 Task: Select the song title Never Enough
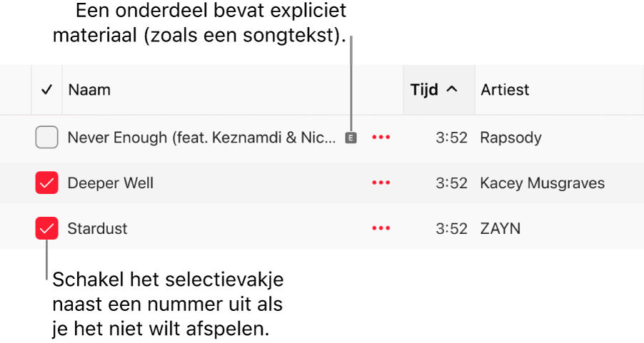tap(201, 138)
